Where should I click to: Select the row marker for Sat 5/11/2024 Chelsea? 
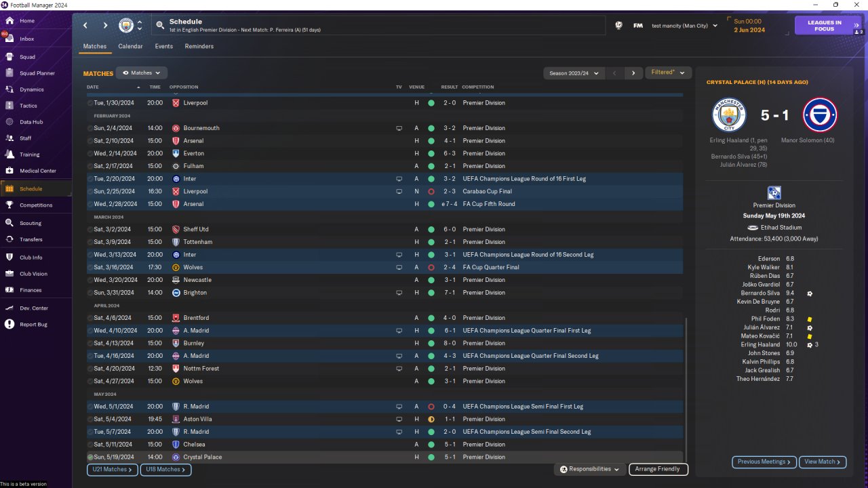[x=90, y=445]
